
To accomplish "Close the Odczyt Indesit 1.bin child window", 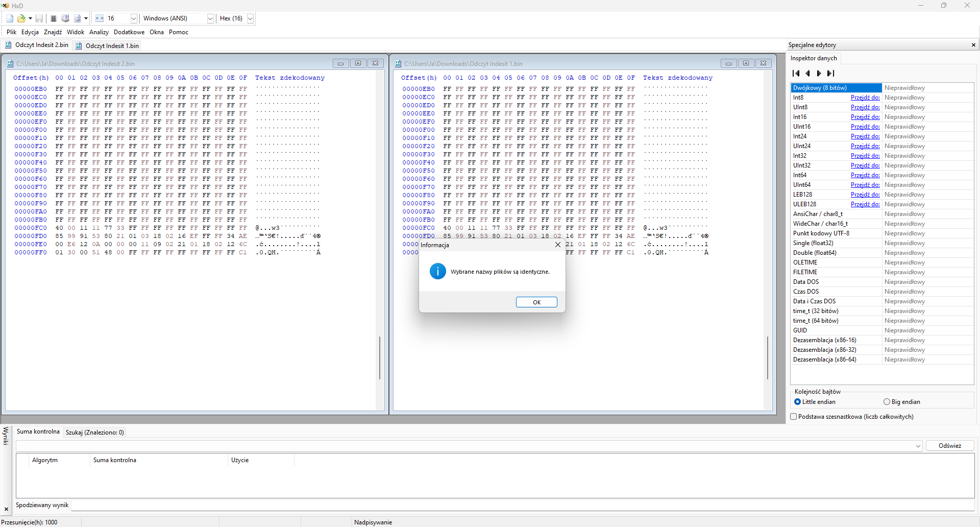I will 763,63.
